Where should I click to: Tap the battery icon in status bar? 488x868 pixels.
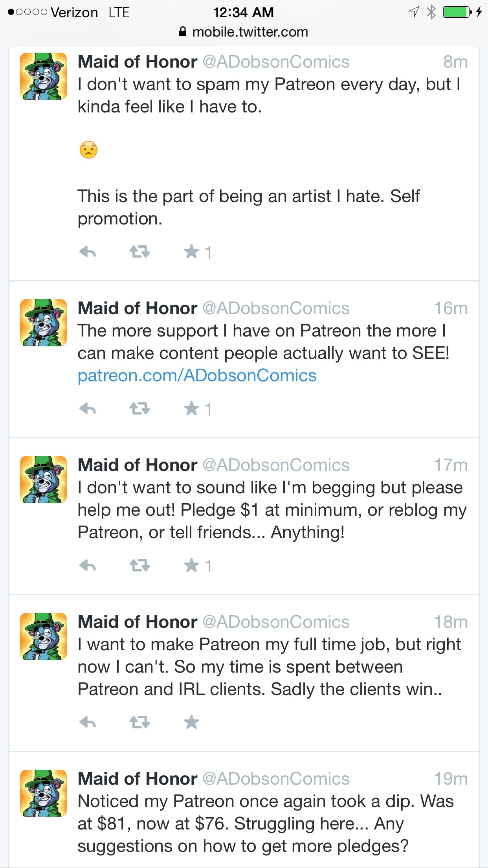point(457,12)
